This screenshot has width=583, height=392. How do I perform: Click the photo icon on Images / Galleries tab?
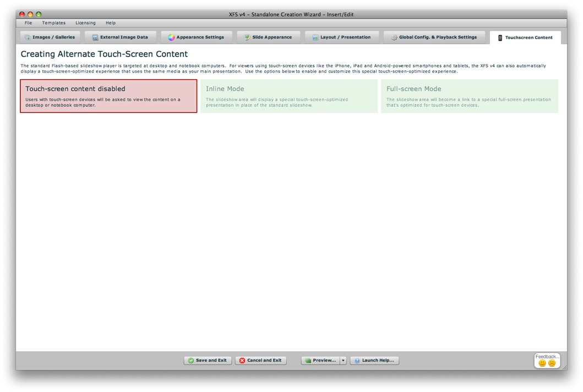(x=28, y=37)
